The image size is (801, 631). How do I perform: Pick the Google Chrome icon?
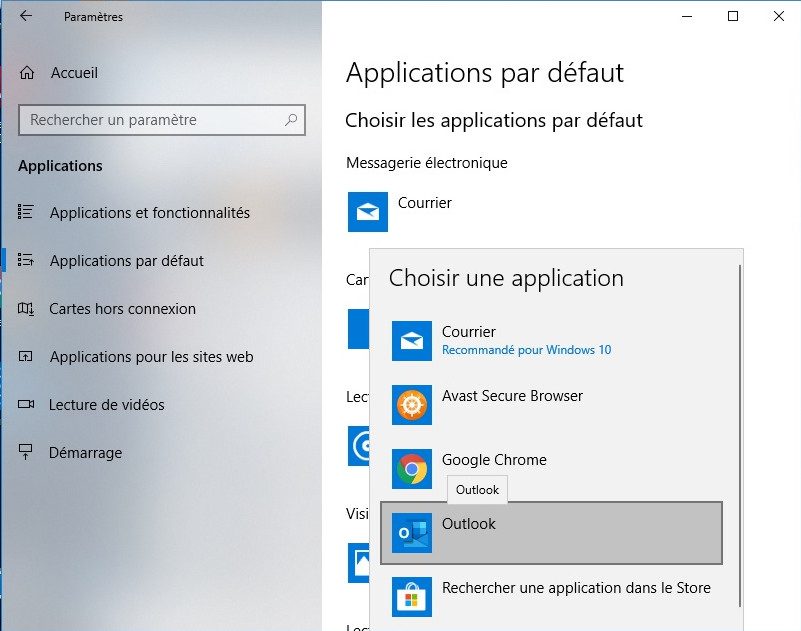[412, 469]
